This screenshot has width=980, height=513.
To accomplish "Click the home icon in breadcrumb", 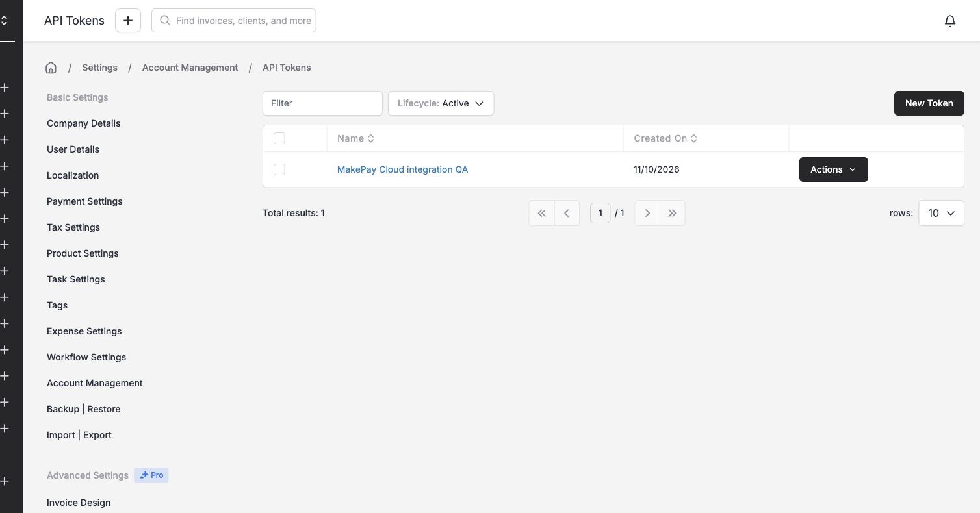I will click(51, 68).
